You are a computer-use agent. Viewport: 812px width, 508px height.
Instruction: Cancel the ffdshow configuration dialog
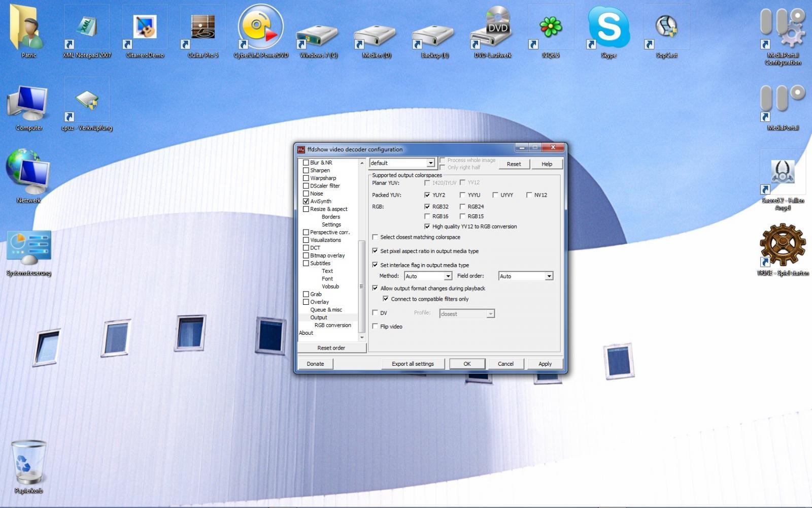[x=505, y=364]
